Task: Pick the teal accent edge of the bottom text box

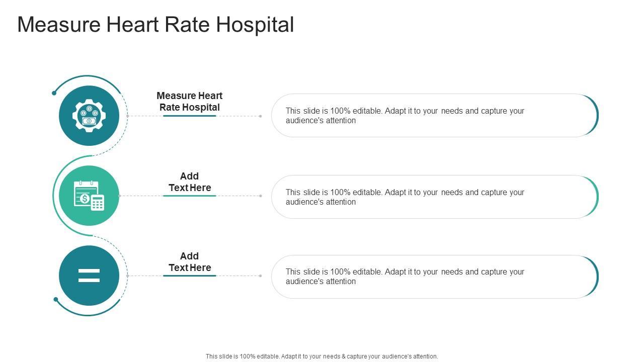Action: click(597, 277)
